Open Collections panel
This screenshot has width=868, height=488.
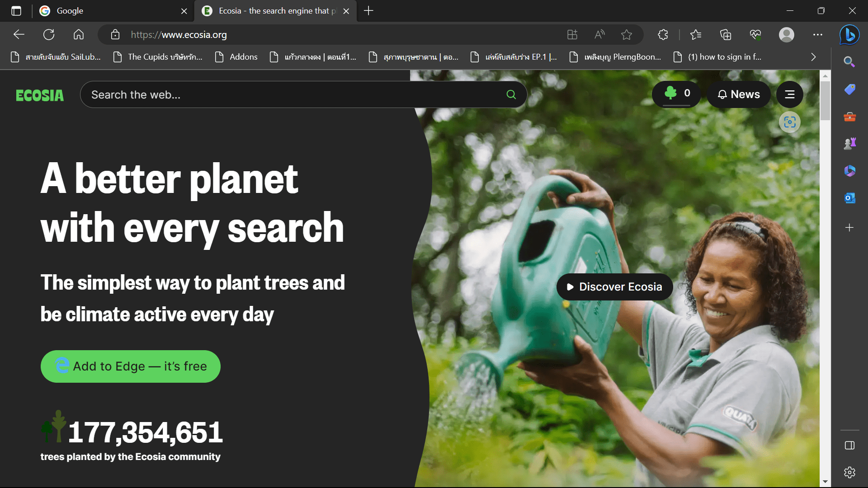[x=726, y=34]
